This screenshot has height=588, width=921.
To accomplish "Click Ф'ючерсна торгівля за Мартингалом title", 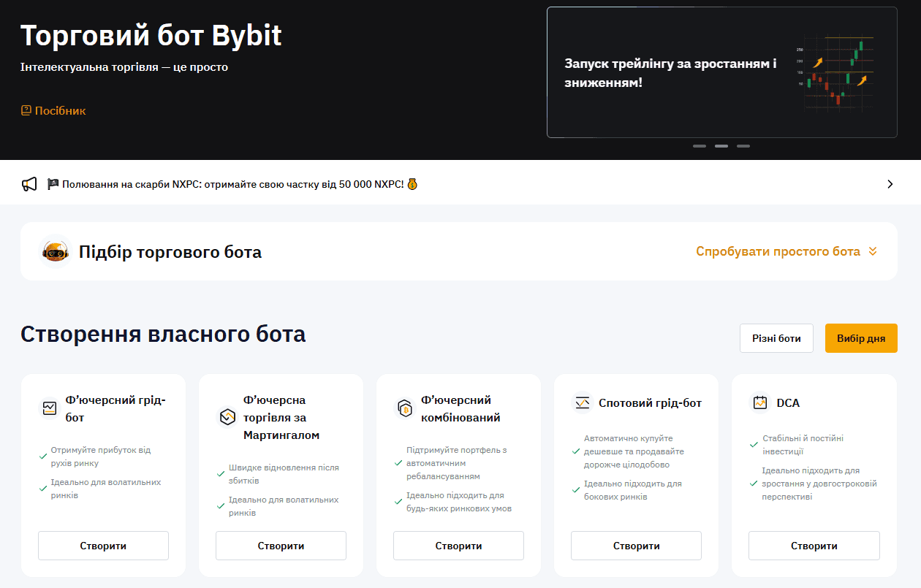I will 281,418.
